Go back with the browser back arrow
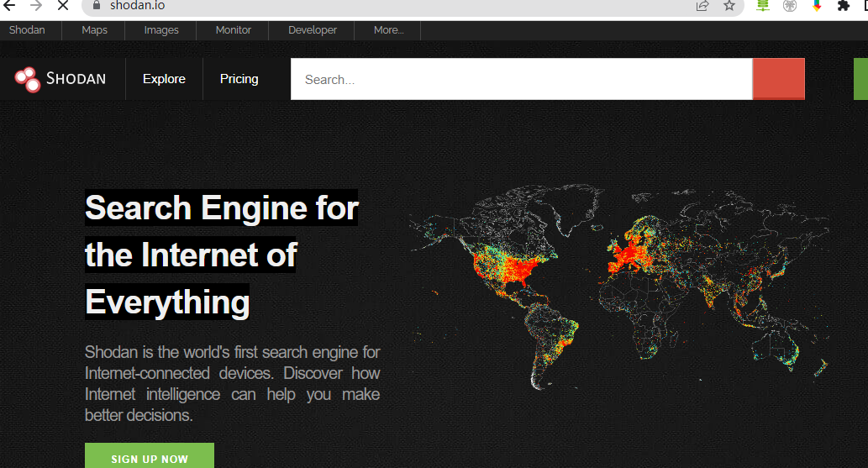 (9, 6)
